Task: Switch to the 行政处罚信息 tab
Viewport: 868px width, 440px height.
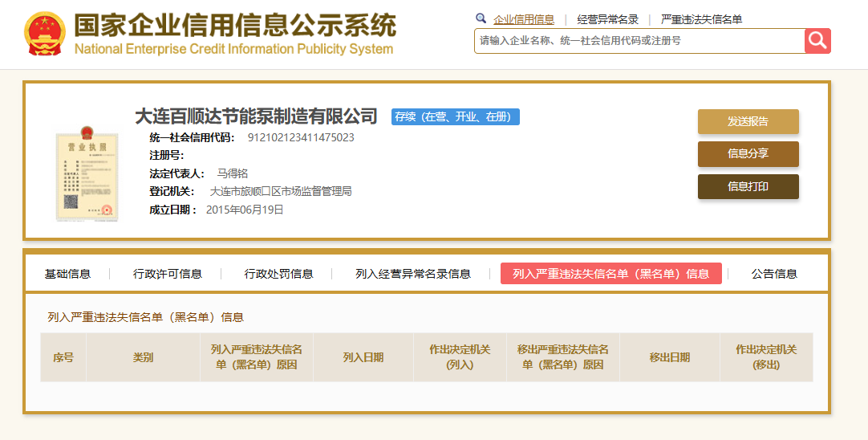Action: point(278,274)
